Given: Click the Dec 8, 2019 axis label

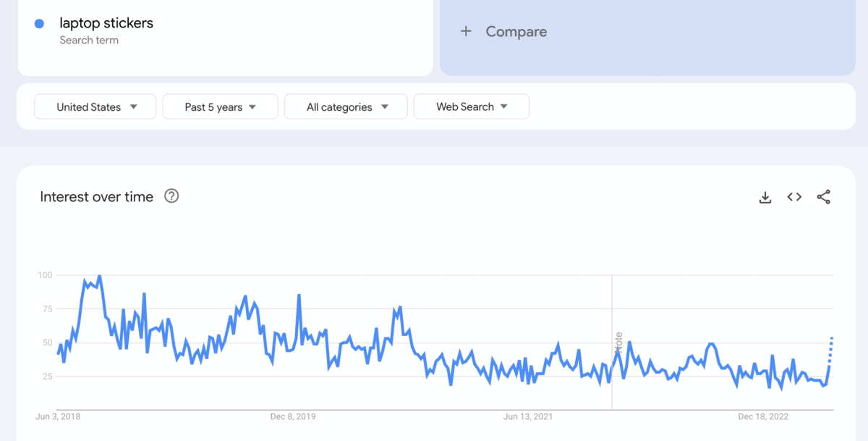Looking at the screenshot, I should pyautogui.click(x=293, y=416).
